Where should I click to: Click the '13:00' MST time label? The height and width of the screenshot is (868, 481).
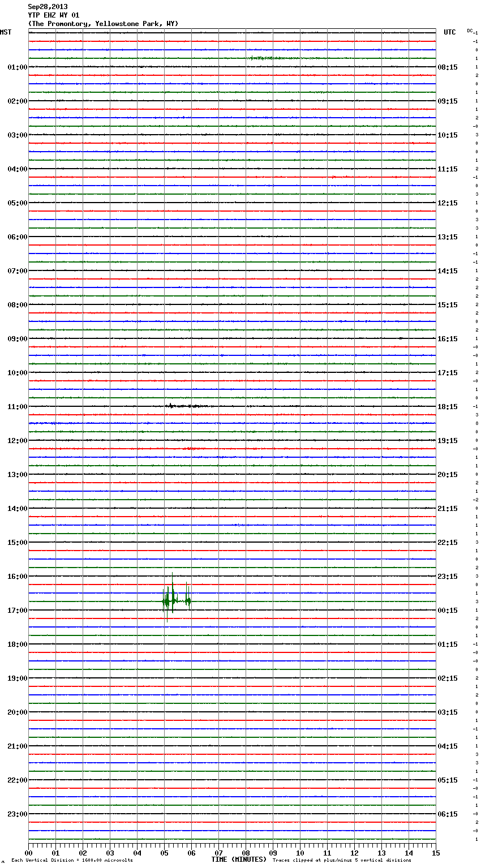17,475
